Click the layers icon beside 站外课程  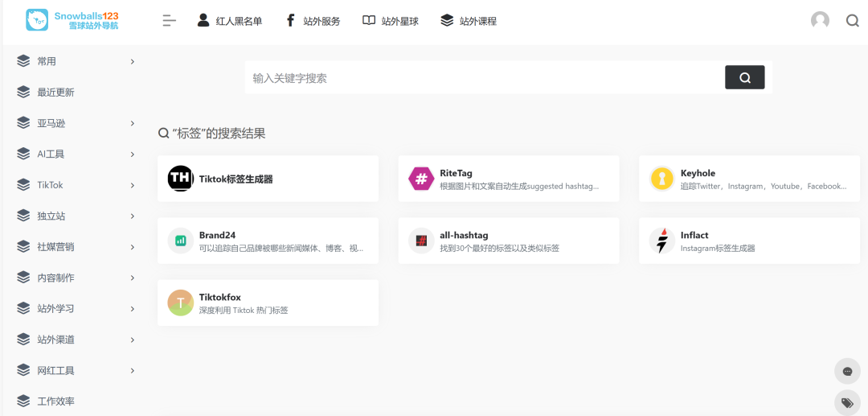[447, 20]
